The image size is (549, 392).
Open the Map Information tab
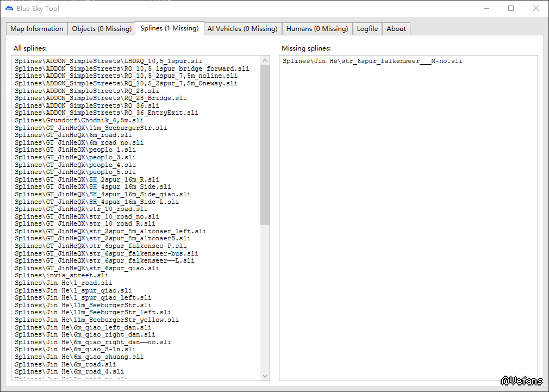pos(37,29)
